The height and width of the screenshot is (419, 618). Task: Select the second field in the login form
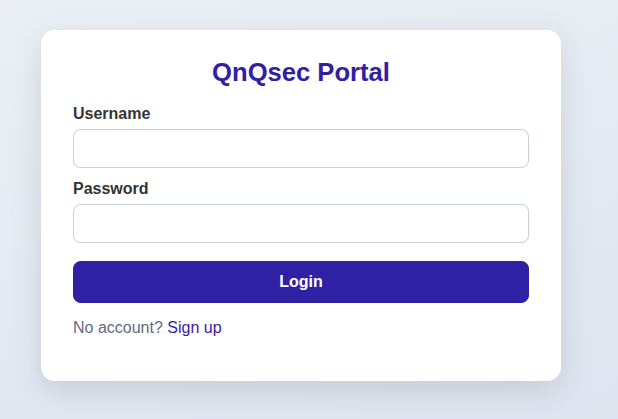(300, 223)
